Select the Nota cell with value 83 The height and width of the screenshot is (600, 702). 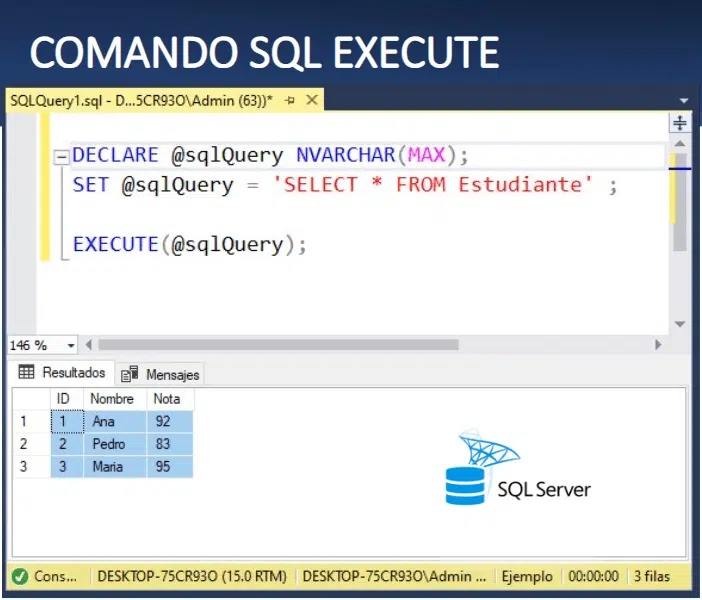(170, 444)
